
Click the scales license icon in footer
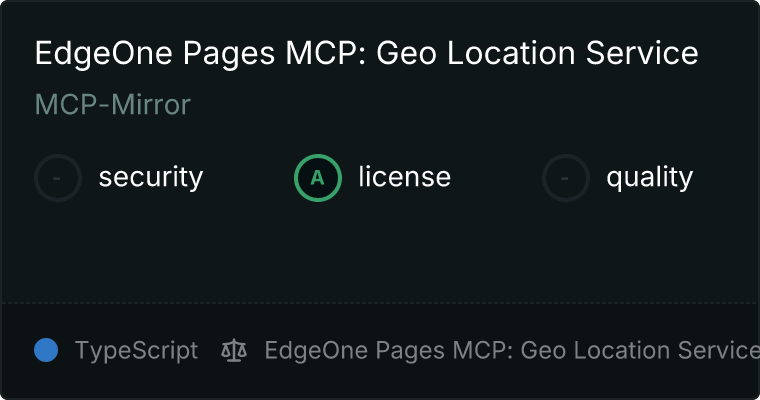click(x=234, y=351)
